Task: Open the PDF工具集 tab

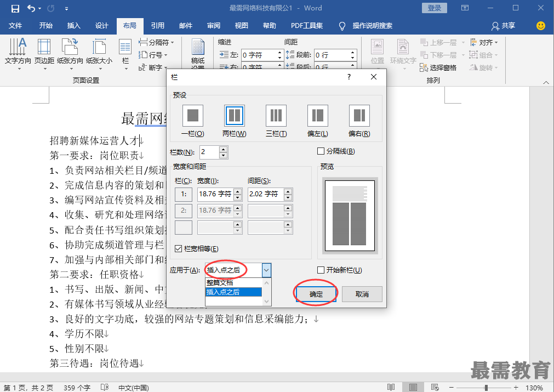Action: pyautogui.click(x=307, y=25)
